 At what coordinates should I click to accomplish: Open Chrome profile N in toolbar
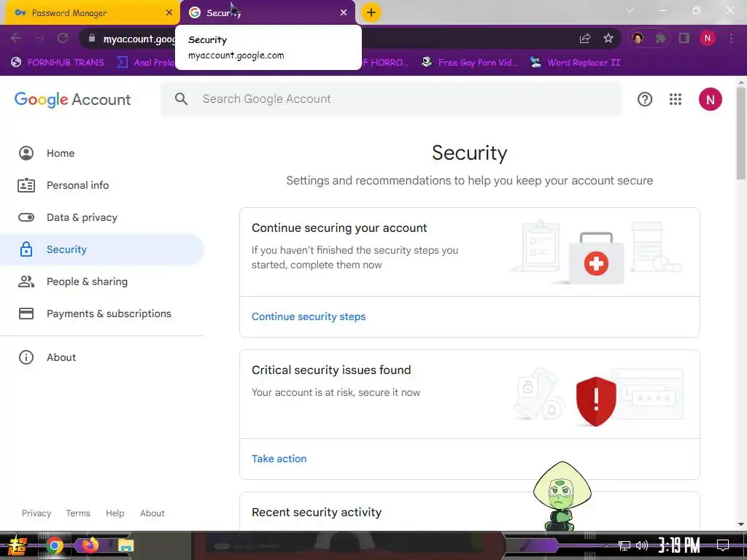(708, 38)
